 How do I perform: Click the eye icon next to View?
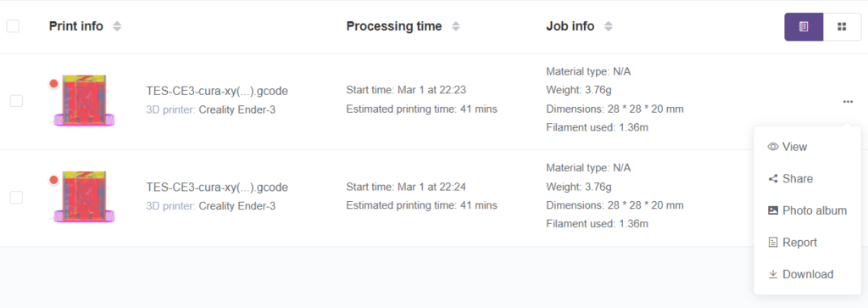coord(773,147)
